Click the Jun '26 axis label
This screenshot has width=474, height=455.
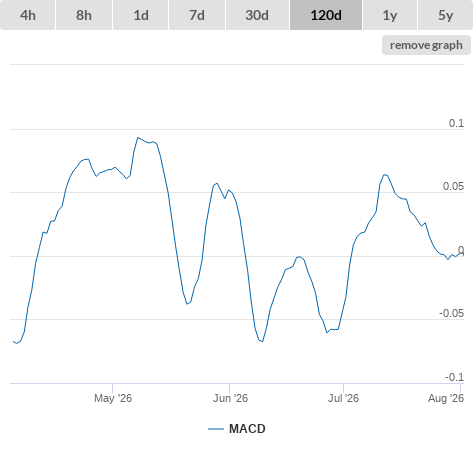coord(230,398)
